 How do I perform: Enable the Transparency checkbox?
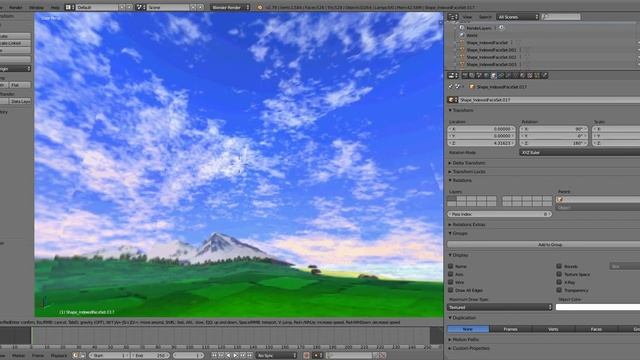pos(559,290)
